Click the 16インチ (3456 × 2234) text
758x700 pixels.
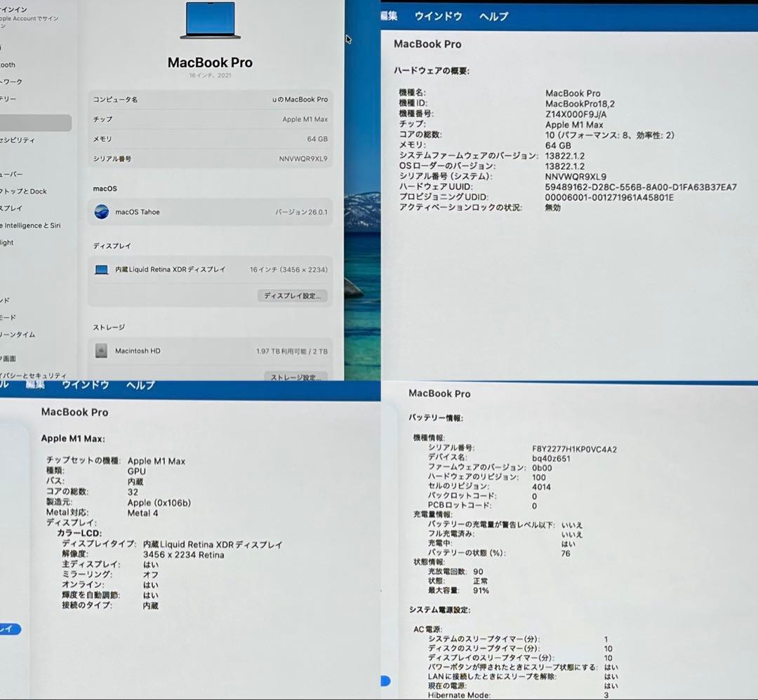tap(288, 269)
